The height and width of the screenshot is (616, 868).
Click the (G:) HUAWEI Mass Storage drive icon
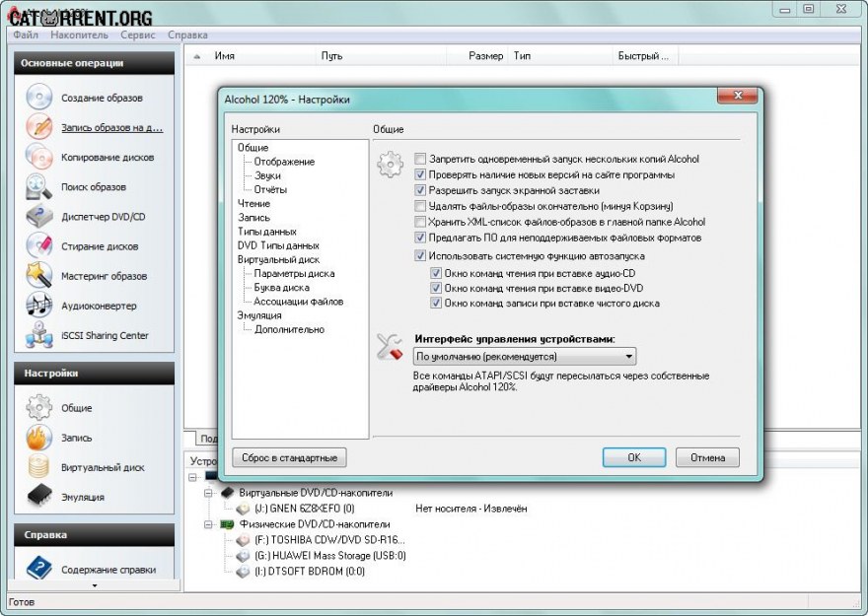[243, 556]
